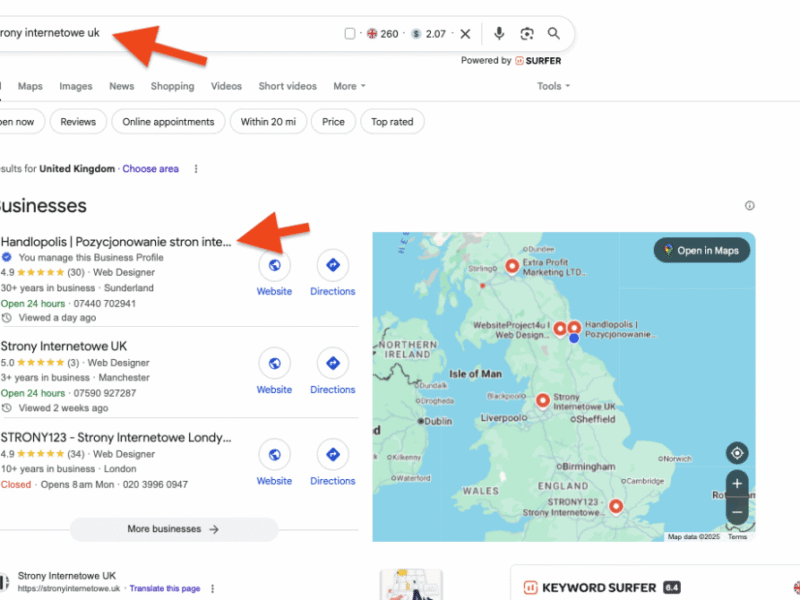Screen dimensions: 800x600
Task: Click the voice search microphone icon
Action: pos(499,34)
